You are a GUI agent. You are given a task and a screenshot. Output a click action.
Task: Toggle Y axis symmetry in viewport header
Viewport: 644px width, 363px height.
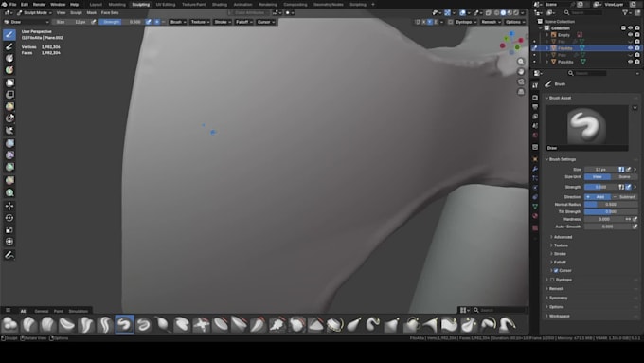430,22
